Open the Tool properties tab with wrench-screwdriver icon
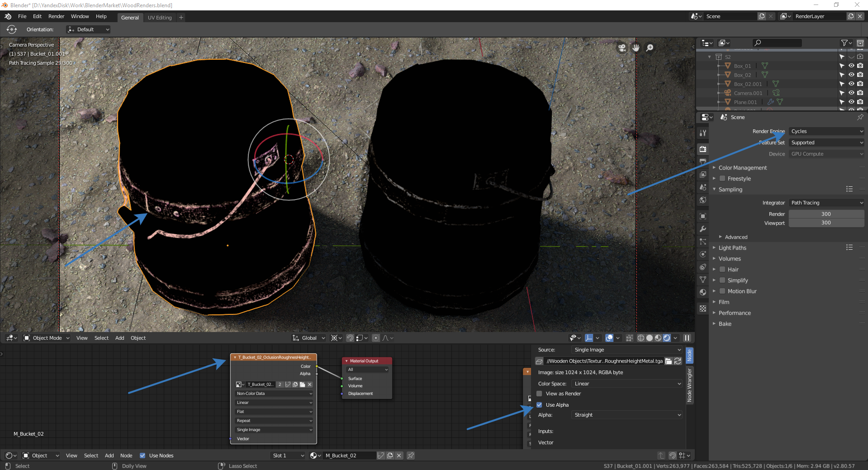The image size is (868, 470). [x=702, y=133]
